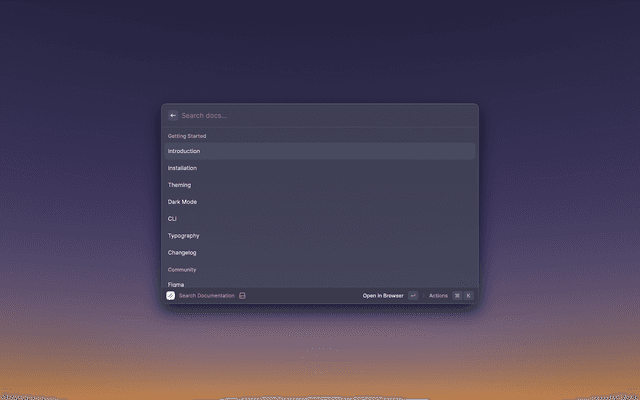Open the Changelog list item
Image resolution: width=640 pixels, height=400 pixels.
(182, 252)
